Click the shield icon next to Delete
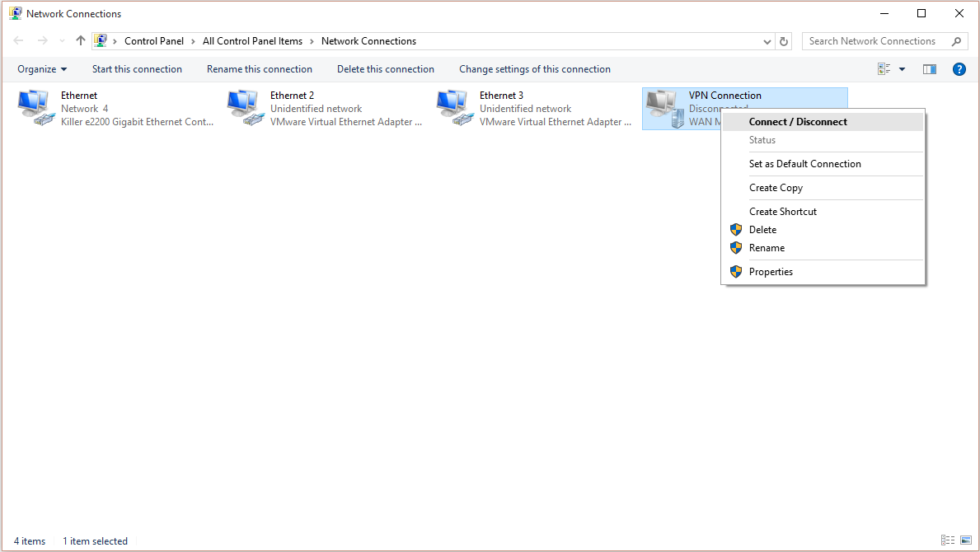 (735, 229)
